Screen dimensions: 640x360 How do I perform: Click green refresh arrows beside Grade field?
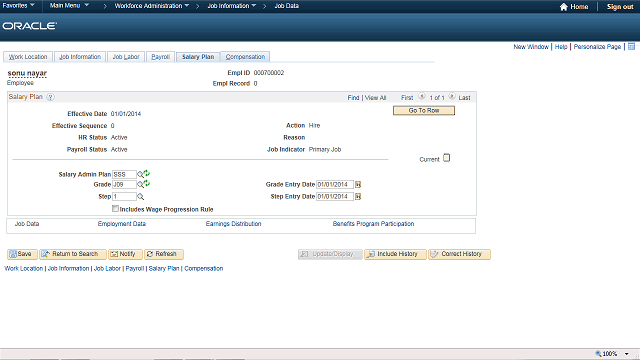click(x=147, y=184)
